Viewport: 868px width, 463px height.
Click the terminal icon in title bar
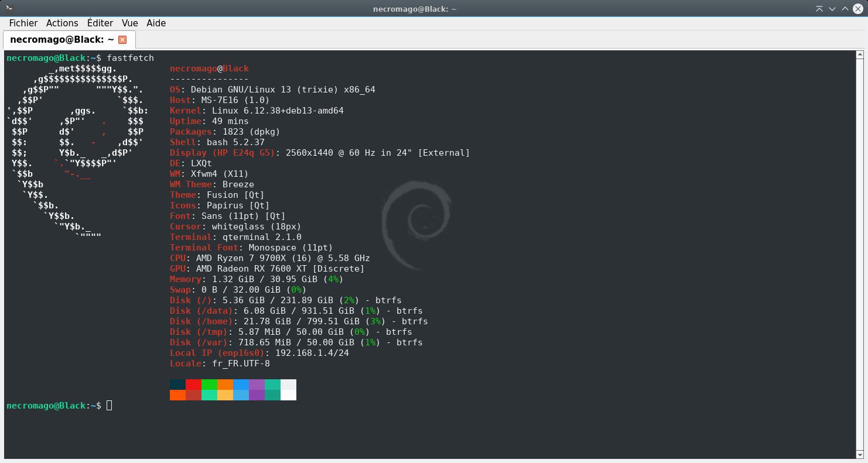click(x=9, y=8)
